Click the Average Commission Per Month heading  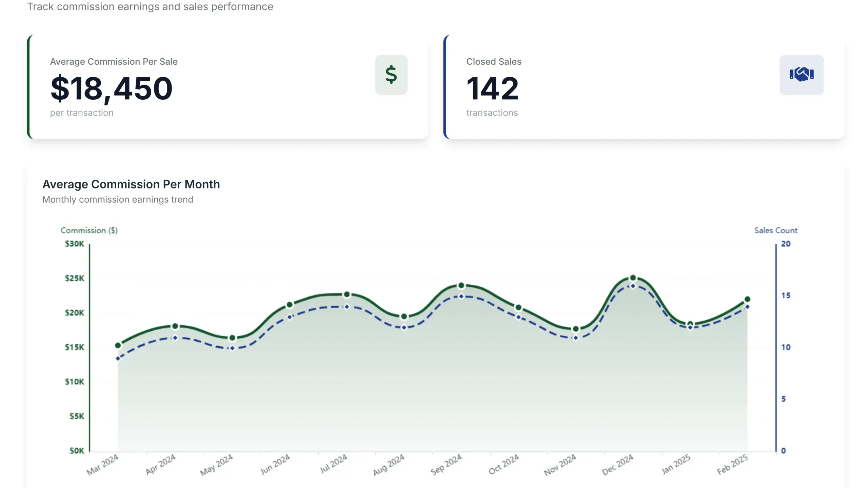click(x=131, y=184)
